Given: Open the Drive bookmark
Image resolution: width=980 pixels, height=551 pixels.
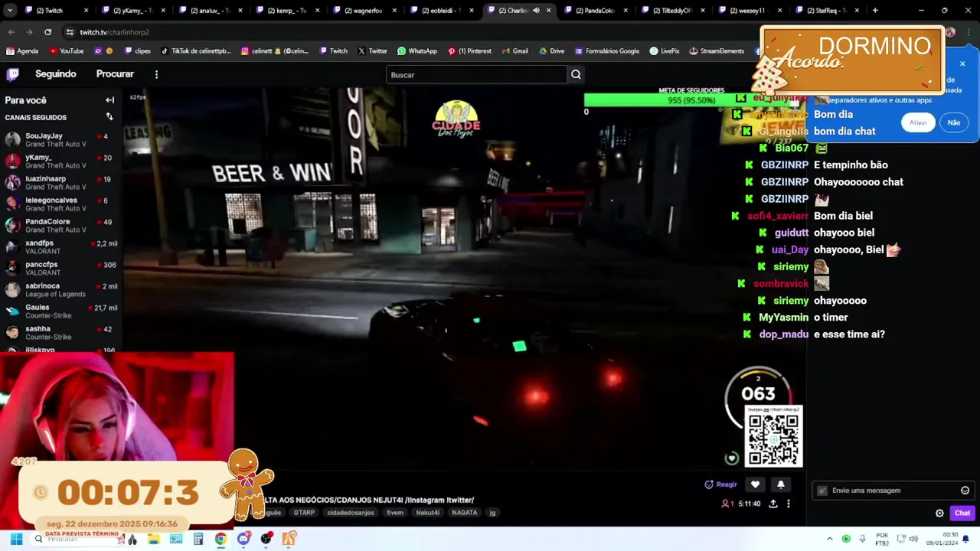Looking at the screenshot, I should 552,51.
